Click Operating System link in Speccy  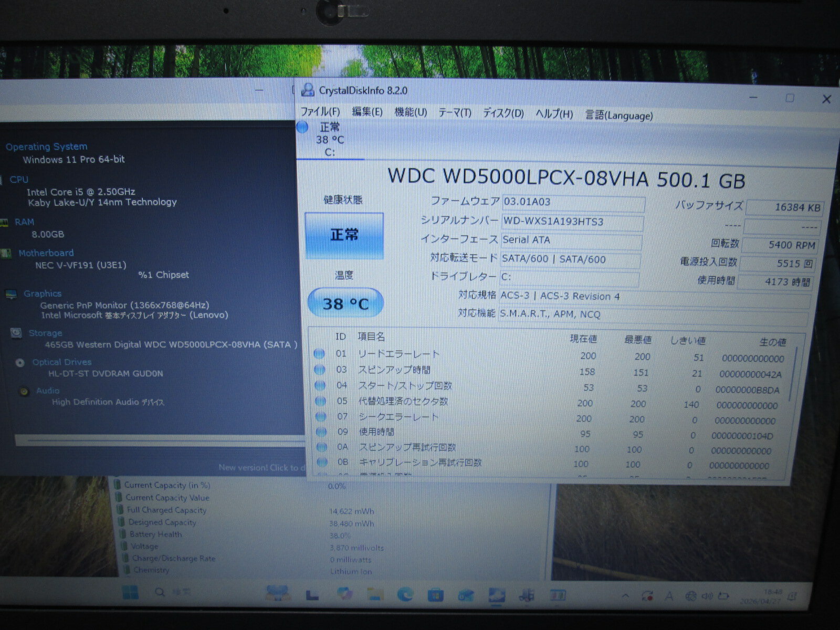[47, 147]
